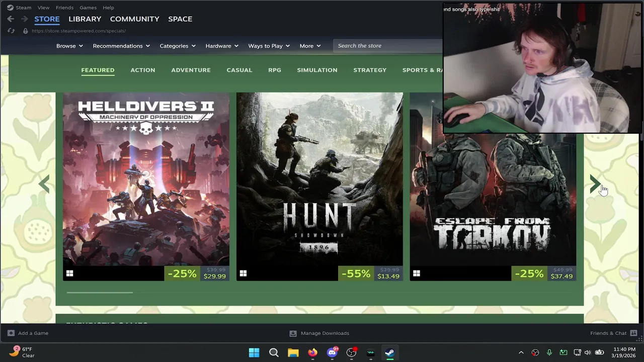The image size is (644, 362).
Task: Expand the Categories dropdown
Action: (178, 46)
